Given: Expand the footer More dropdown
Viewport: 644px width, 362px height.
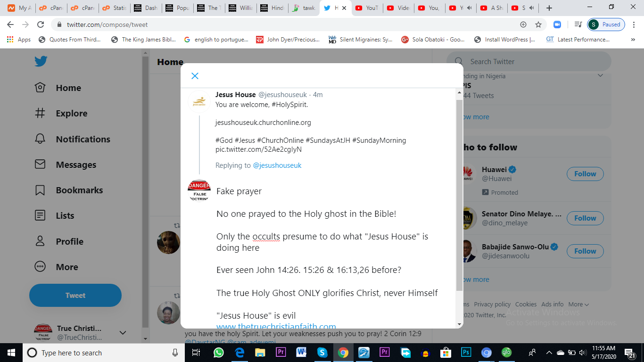Looking at the screenshot, I should click(578, 304).
